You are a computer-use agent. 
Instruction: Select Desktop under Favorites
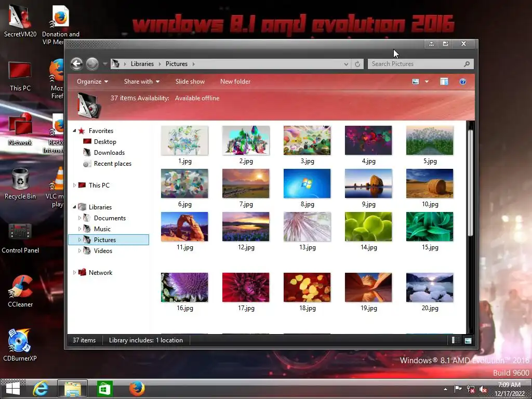pos(105,141)
